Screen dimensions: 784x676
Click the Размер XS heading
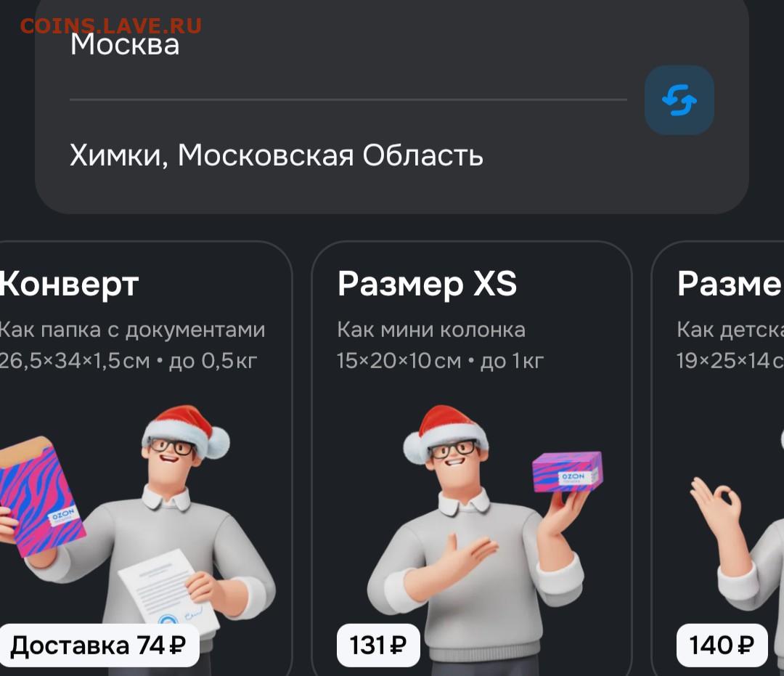coord(427,283)
